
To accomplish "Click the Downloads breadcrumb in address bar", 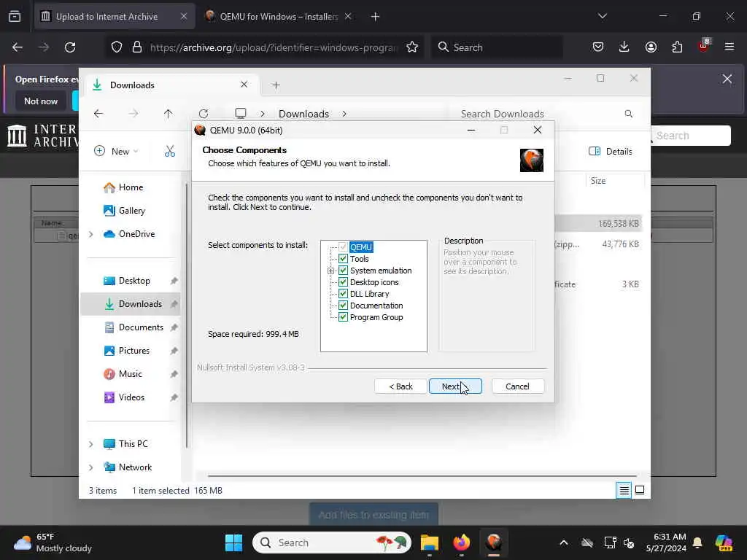I will point(303,114).
